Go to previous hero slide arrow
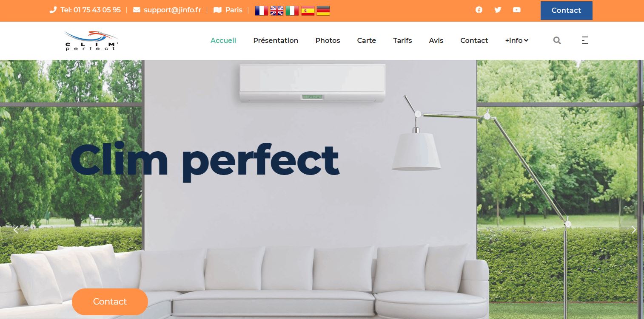 click(16, 230)
